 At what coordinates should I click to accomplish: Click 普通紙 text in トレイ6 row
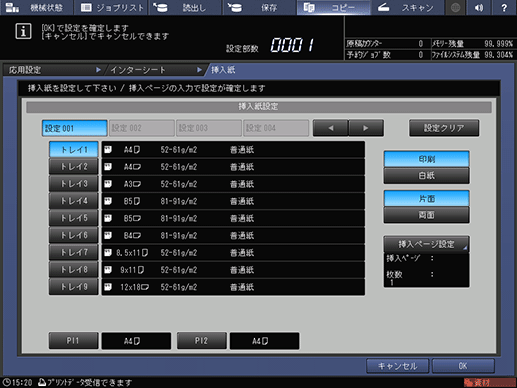(x=242, y=236)
